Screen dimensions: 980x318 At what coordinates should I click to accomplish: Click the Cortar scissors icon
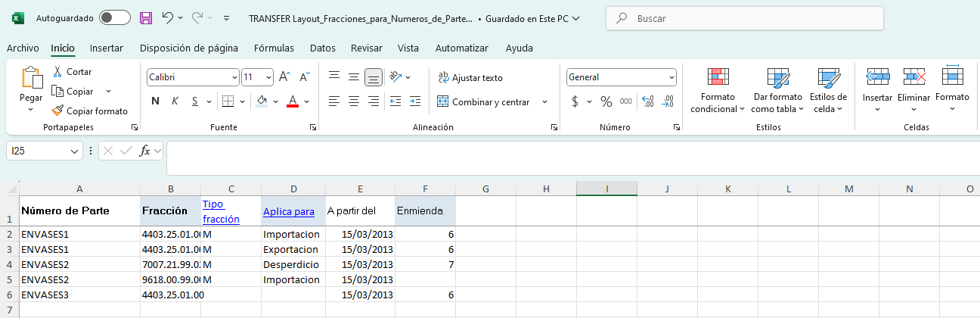[x=57, y=72]
